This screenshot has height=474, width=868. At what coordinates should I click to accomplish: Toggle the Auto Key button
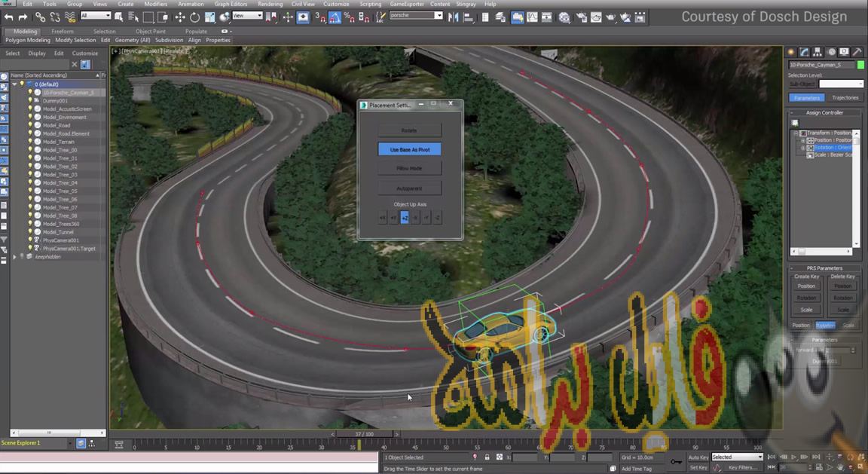click(698, 457)
